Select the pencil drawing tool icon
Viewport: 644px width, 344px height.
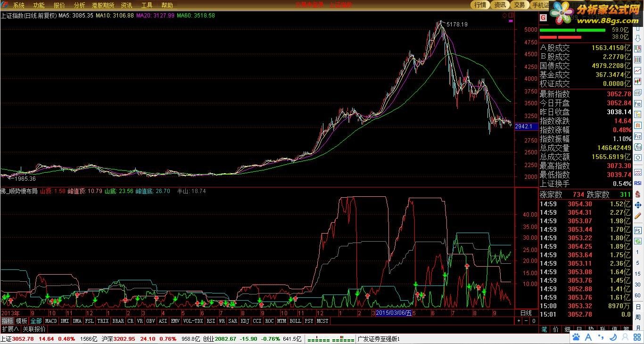(x=638, y=216)
